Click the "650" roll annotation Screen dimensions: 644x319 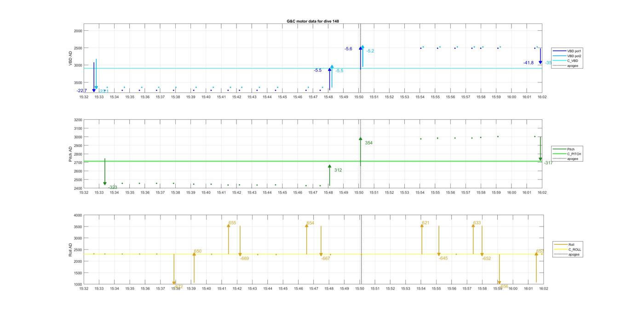(x=198, y=251)
